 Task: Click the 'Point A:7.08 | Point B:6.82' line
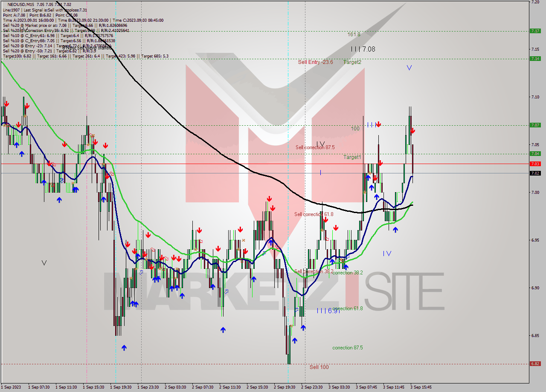[x=41, y=15]
